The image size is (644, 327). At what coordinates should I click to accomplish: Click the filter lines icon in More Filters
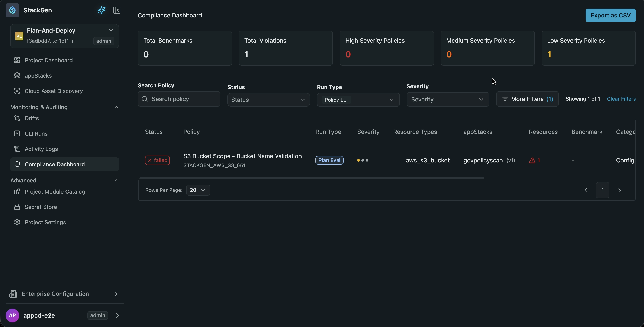pyautogui.click(x=505, y=99)
